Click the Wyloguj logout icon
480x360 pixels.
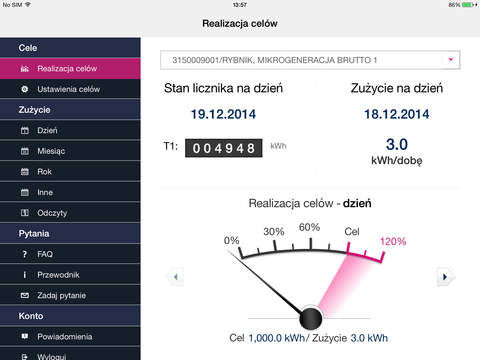coord(24,357)
